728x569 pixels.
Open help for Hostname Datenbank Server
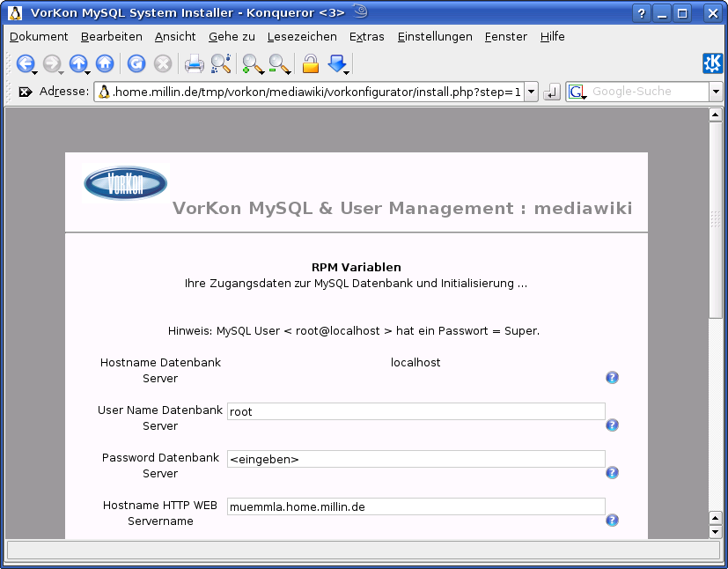click(x=612, y=378)
